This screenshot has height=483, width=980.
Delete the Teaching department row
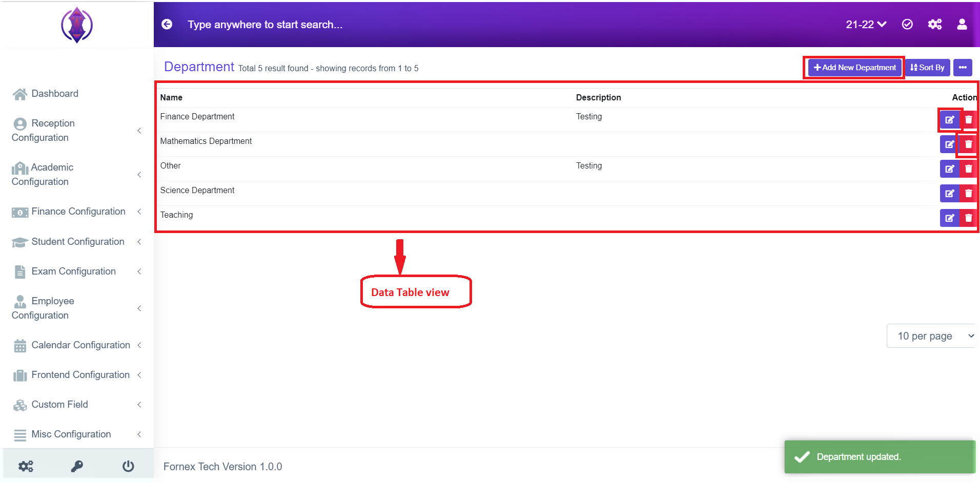point(968,218)
